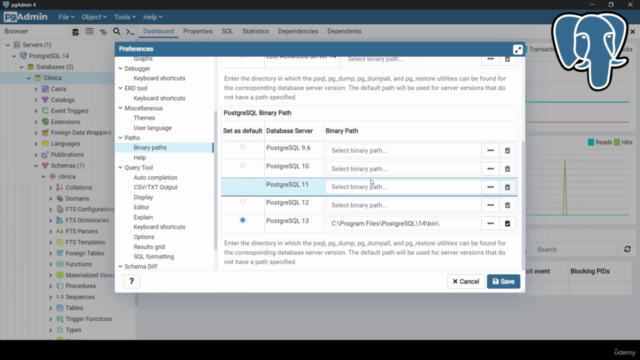The image size is (640, 360).
Task: Validate binary path for PostgreSQL 12
Action: click(507, 205)
